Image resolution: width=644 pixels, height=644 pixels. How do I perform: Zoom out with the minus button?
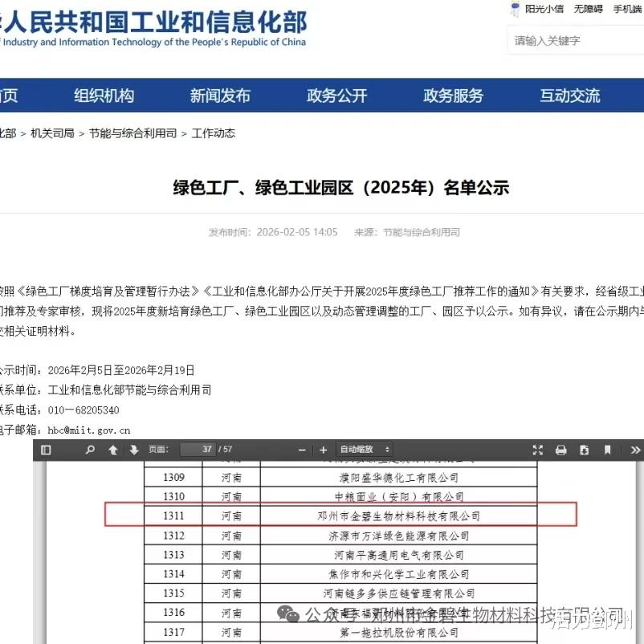point(302,450)
